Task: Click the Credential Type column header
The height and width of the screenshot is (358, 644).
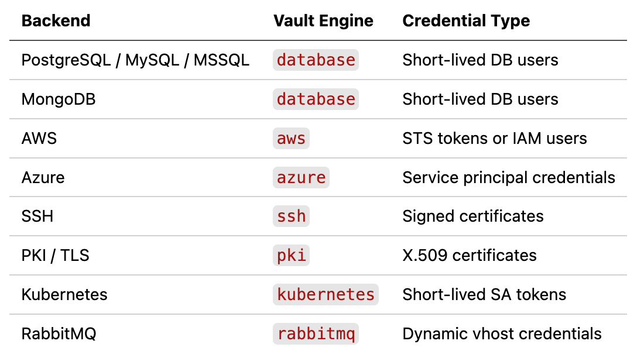Action: coord(466,20)
